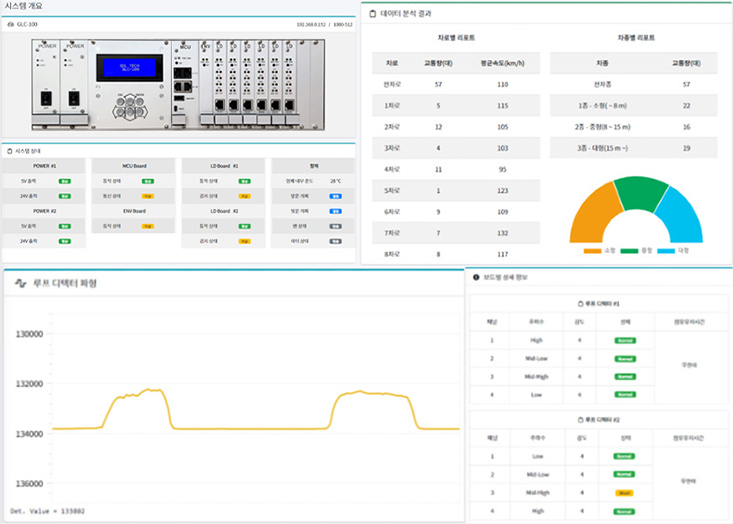Click speed value 132 in the 7차로 row
The width and height of the screenshot is (733, 524).
coord(503,233)
